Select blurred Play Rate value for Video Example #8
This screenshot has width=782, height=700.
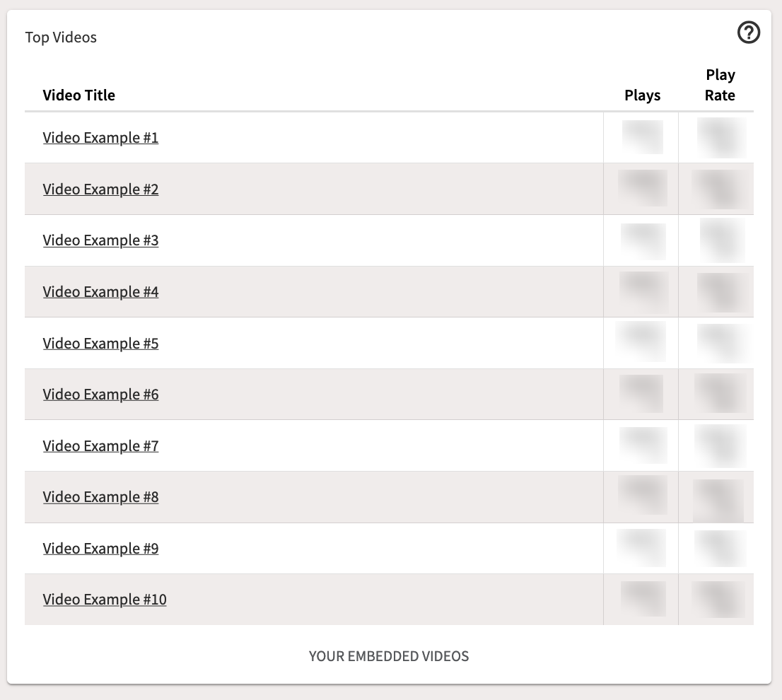click(718, 500)
